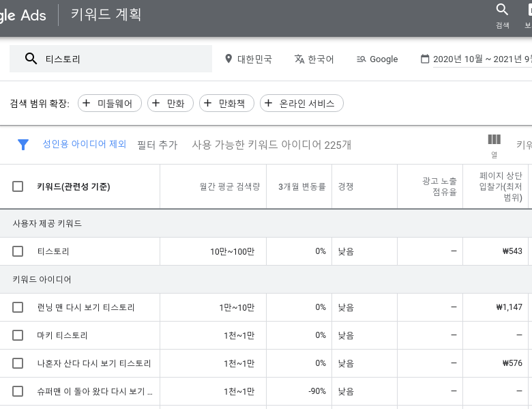Click the blue filter funnel icon
Image resolution: width=532 pixels, height=409 pixels.
[x=23, y=144]
